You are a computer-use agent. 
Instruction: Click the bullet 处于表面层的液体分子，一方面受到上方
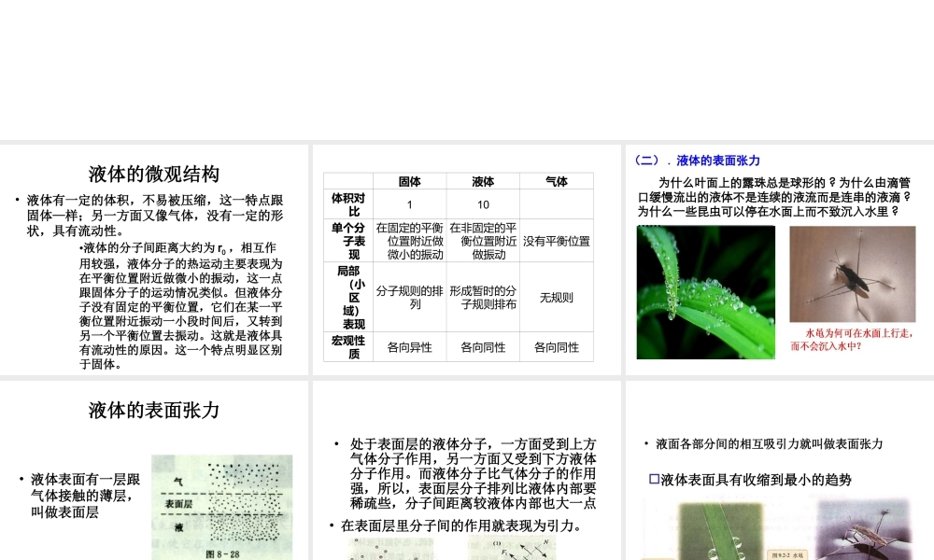coord(465,474)
